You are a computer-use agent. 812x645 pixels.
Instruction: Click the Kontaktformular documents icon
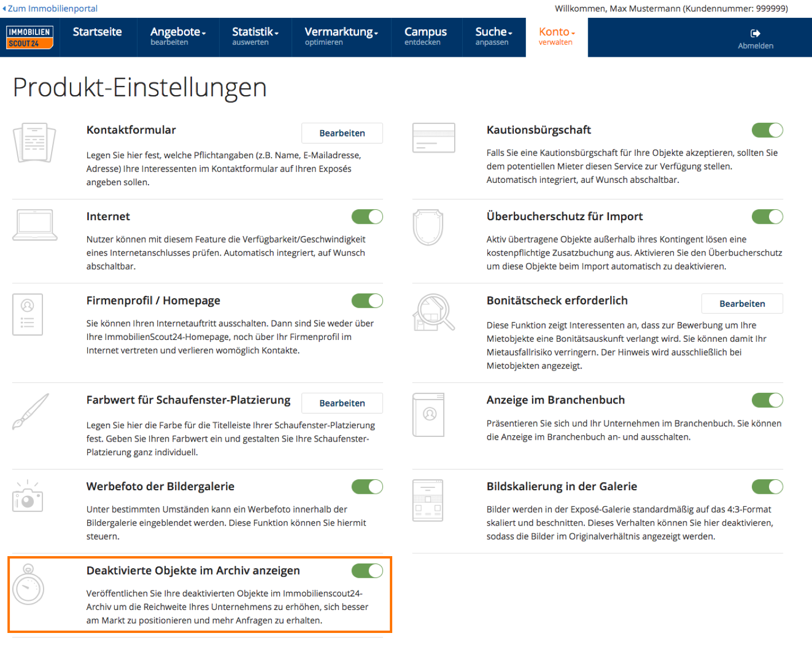click(x=34, y=143)
